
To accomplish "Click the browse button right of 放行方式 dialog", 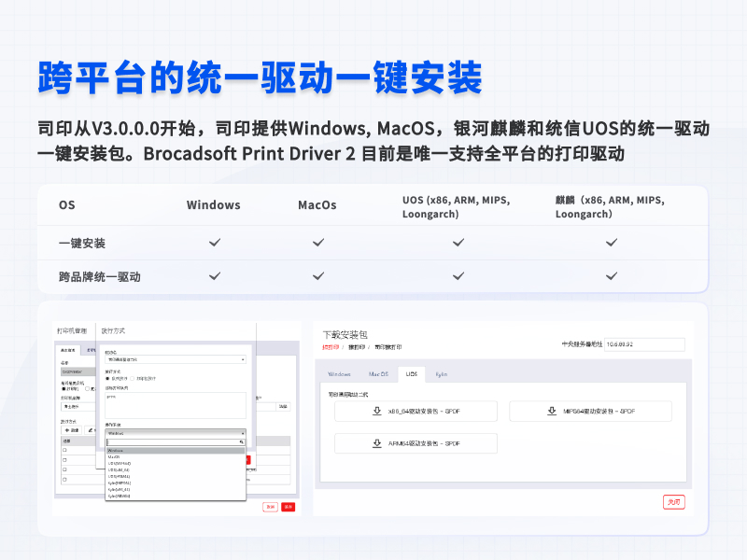I will tap(284, 407).
